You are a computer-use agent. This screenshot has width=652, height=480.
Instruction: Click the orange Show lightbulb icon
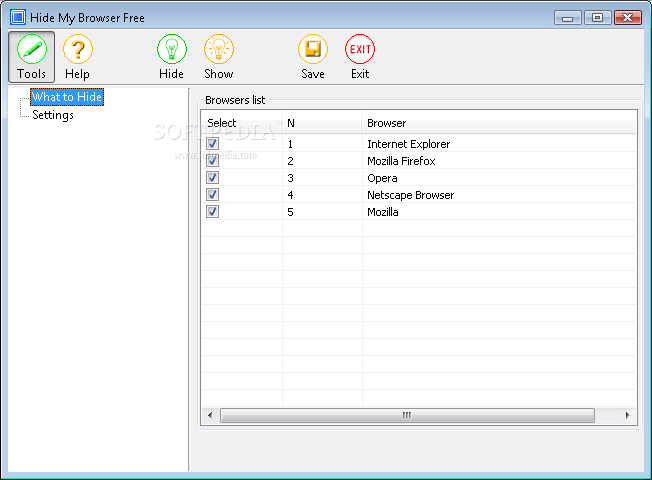219,49
